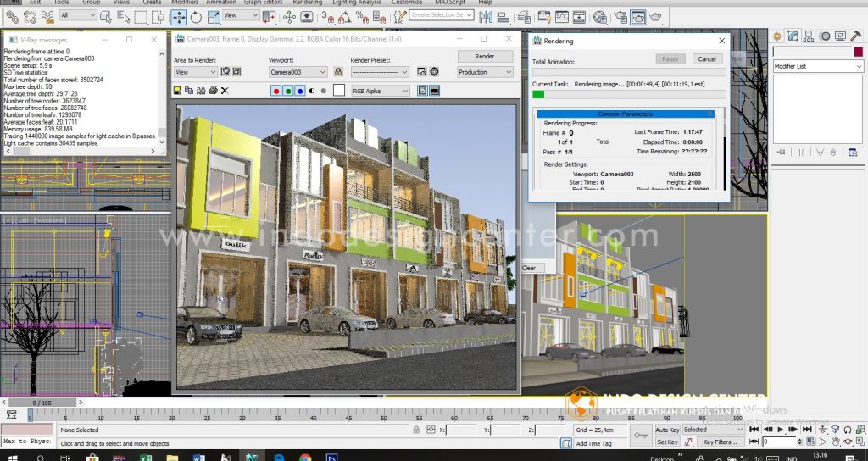The width and height of the screenshot is (868, 461).
Task: Activate the Select and Scale tool
Action: pyautogui.click(x=214, y=17)
